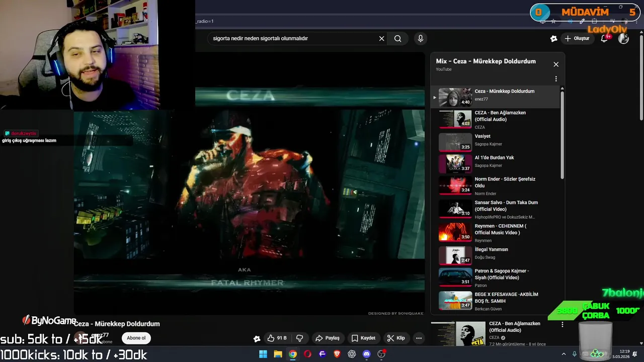Bookmark this page with Chrome star icon
Screen dimensions: 644x362
pos(553,22)
